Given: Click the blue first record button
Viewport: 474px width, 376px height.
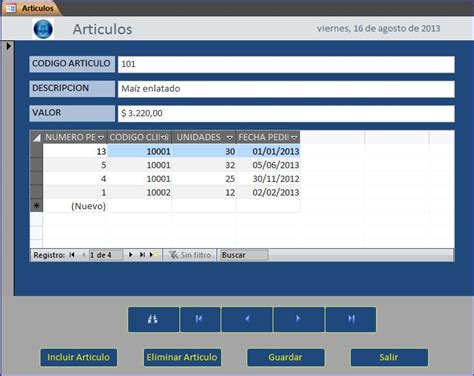Looking at the screenshot, I should click(200, 319).
